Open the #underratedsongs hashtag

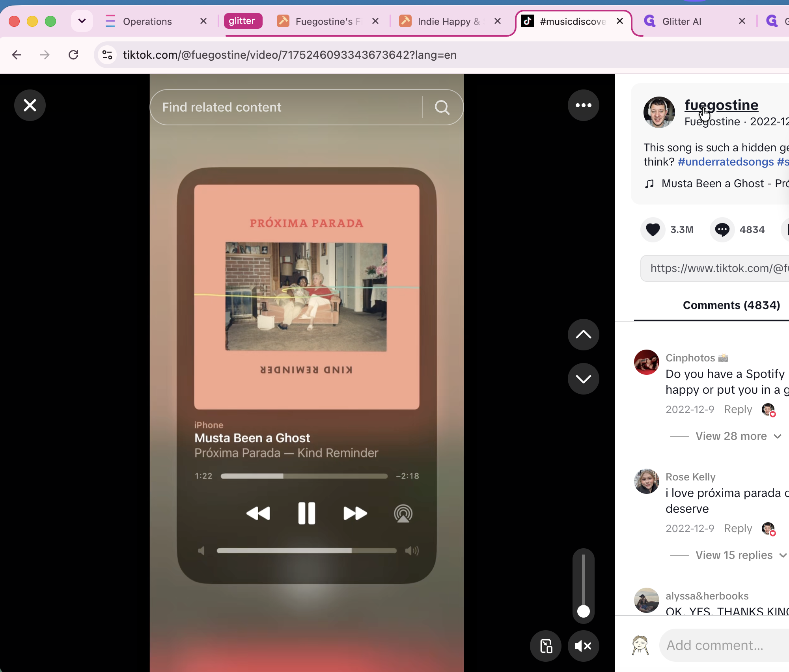click(726, 162)
